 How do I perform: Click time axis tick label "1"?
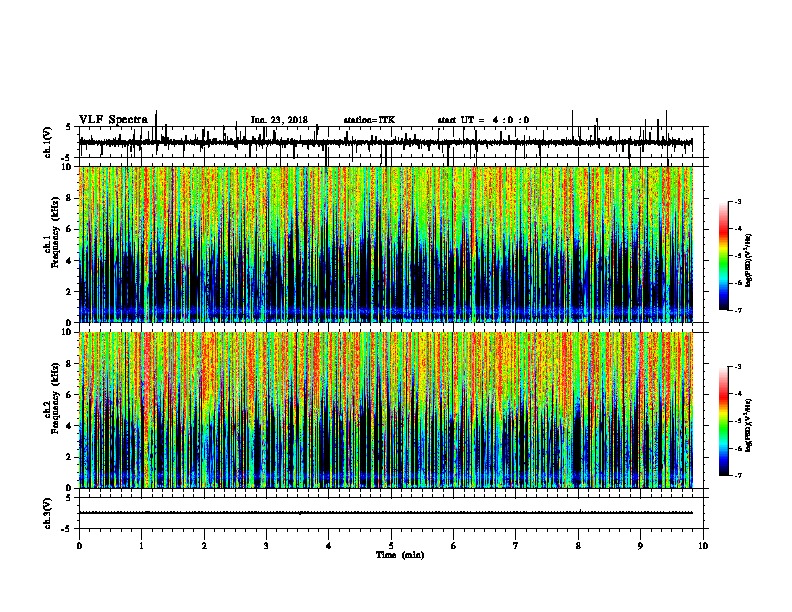141,546
